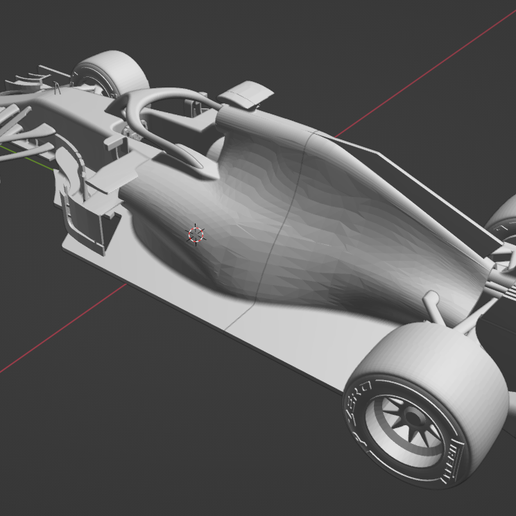Click the 3D cursor on the sidepod
Screen dimensions: 516x516
pyautogui.click(x=196, y=234)
